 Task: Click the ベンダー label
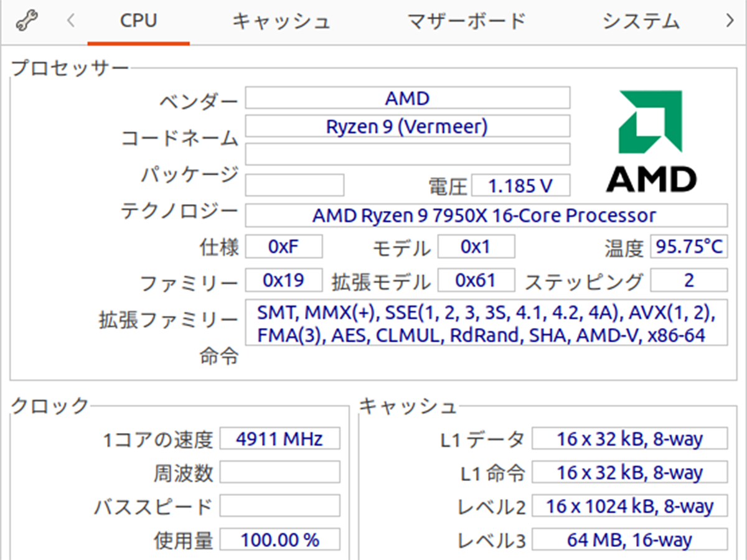click(x=199, y=101)
